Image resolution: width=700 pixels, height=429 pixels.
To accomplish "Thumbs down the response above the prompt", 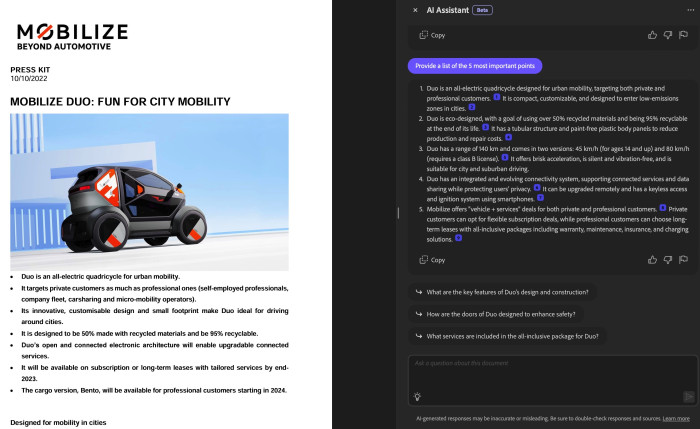I will pyautogui.click(x=668, y=35).
